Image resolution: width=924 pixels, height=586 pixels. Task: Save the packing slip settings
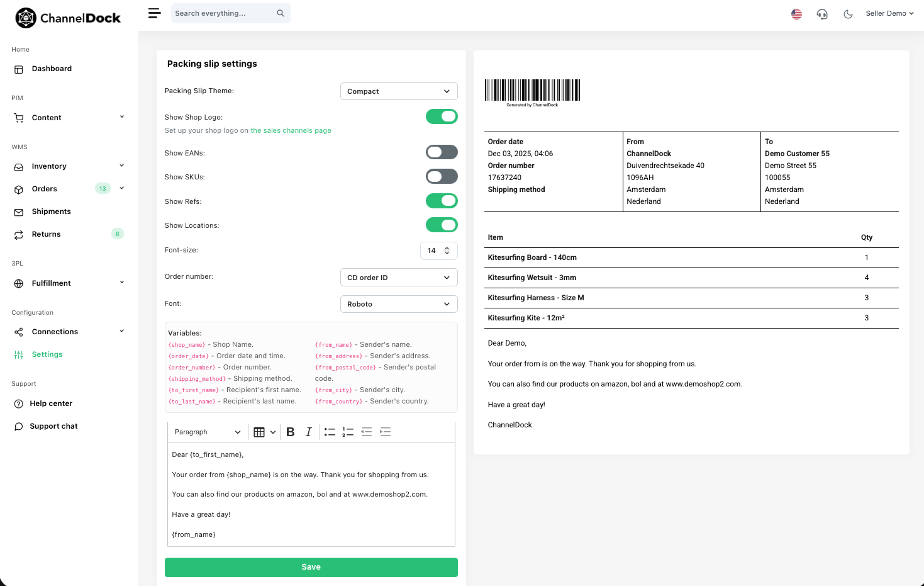pos(311,567)
